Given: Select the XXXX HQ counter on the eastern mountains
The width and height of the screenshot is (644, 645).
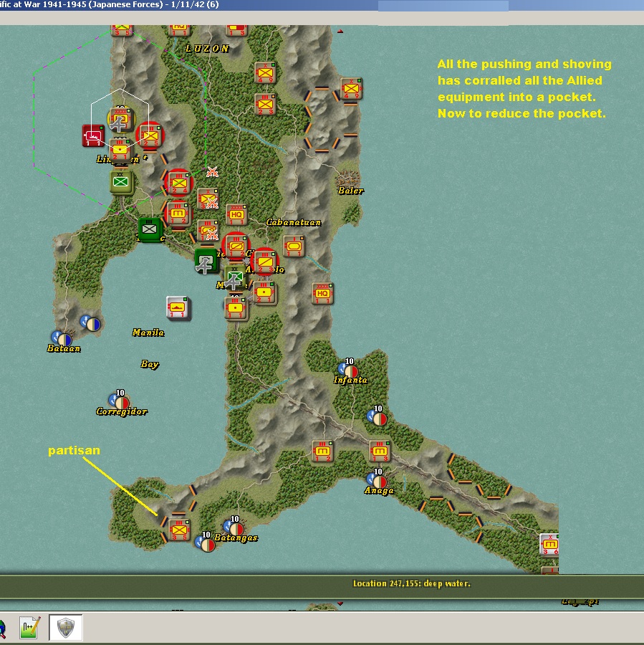Looking at the screenshot, I should (x=322, y=293).
